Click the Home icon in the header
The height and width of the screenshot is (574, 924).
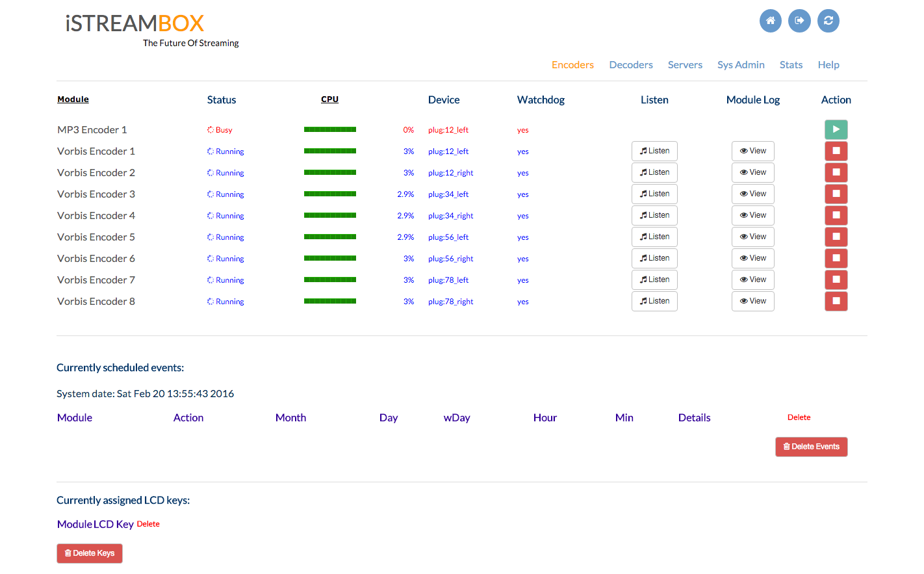pyautogui.click(x=771, y=21)
